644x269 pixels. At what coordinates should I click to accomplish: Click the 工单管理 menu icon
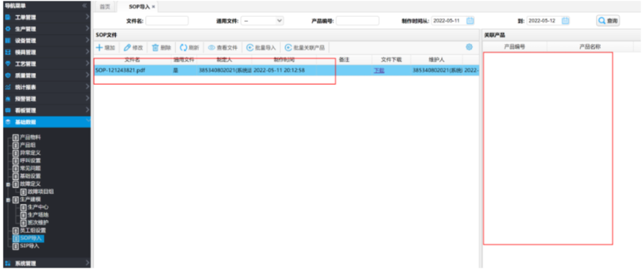(x=8, y=18)
